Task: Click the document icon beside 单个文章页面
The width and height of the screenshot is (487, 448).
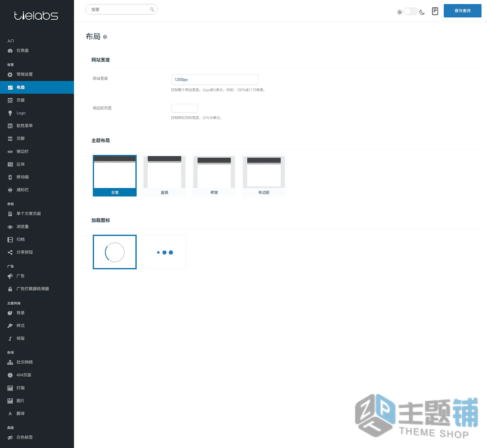Action: tap(10, 214)
